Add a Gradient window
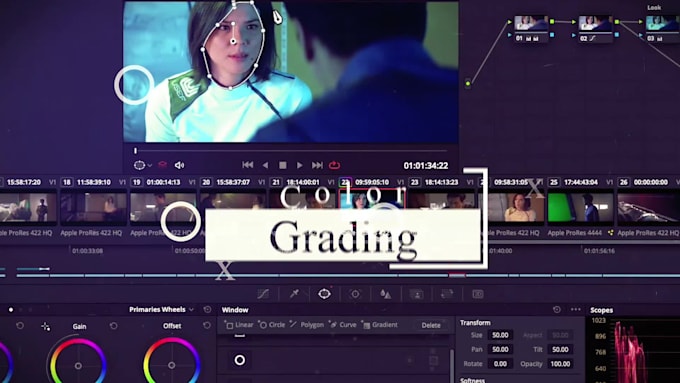The image size is (680, 383). pos(380,324)
